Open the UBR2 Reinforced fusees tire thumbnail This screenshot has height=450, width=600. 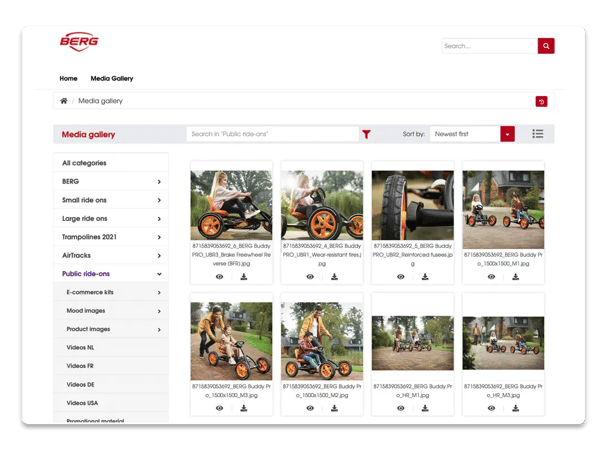click(x=413, y=205)
